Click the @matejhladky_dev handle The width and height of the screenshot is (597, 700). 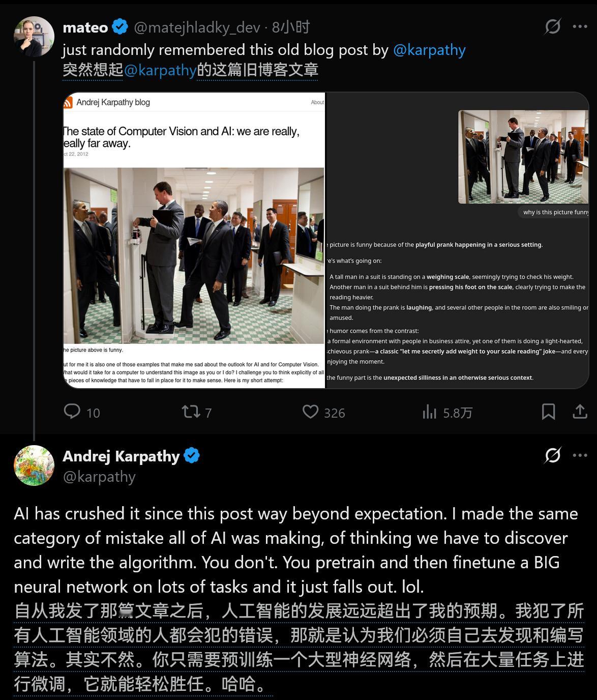point(197,27)
